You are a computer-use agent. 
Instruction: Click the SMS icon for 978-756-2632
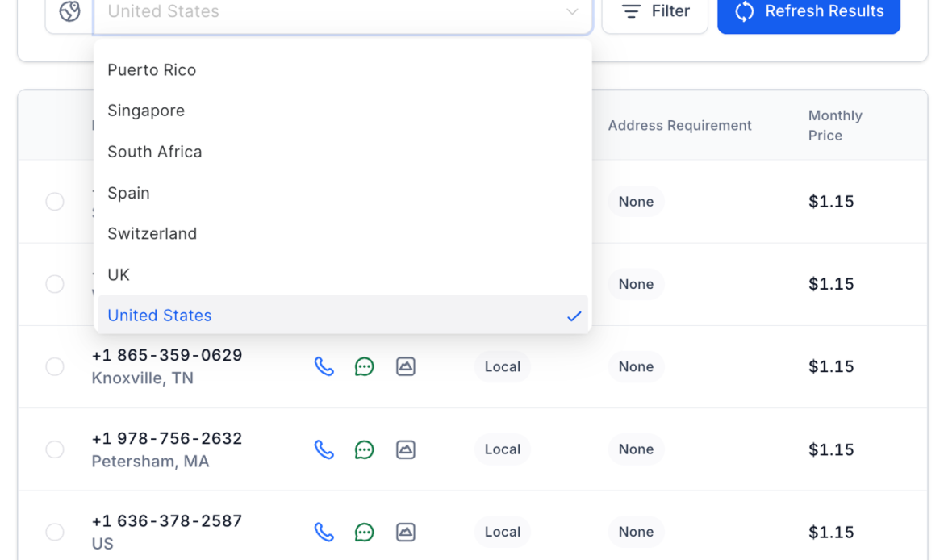(365, 449)
